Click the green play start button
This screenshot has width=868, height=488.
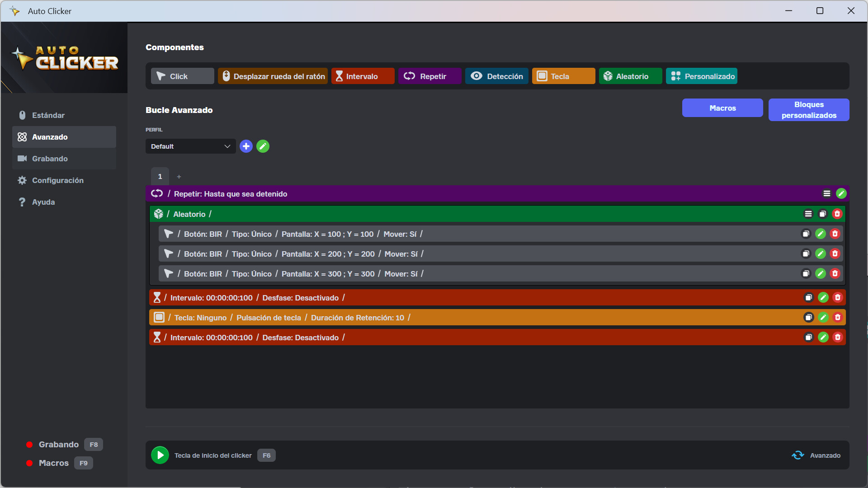(160, 455)
